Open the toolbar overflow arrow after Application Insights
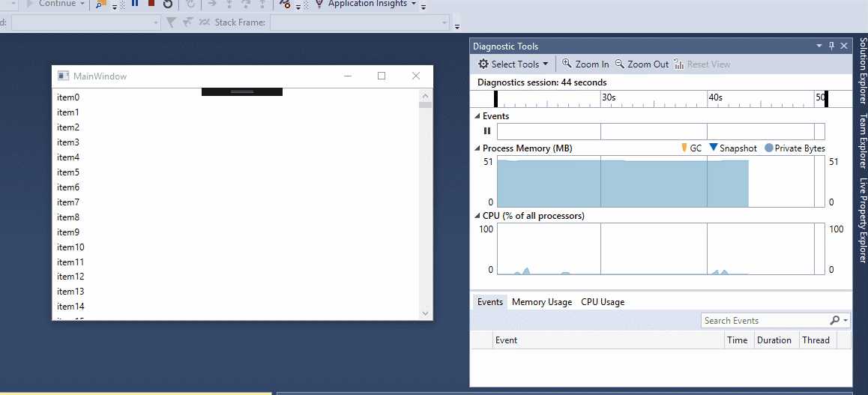 424,7
